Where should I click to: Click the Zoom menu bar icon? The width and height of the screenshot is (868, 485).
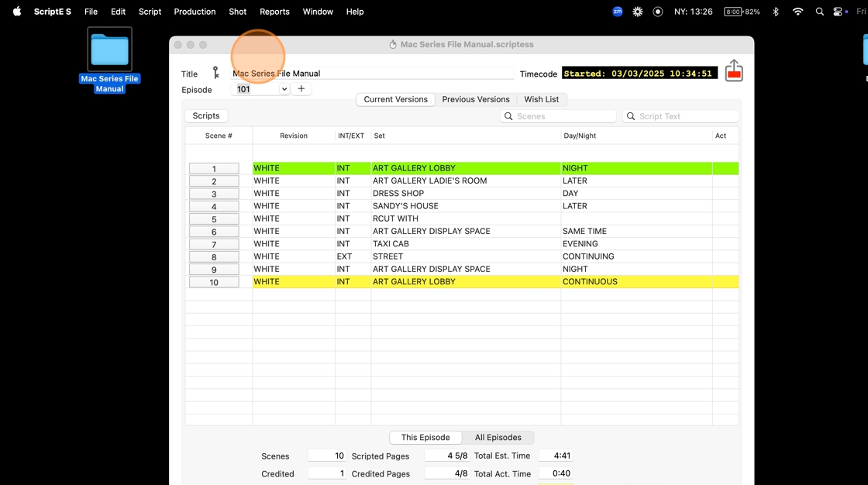(x=617, y=12)
